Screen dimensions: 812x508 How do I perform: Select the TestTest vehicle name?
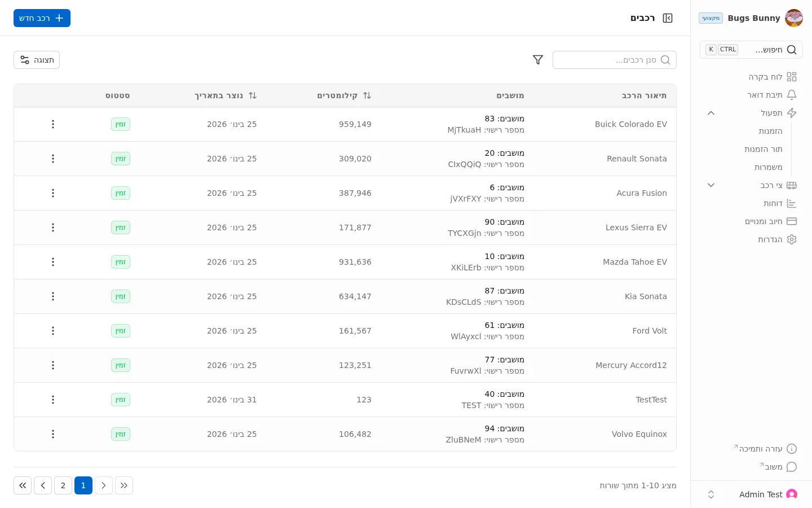coord(651,400)
